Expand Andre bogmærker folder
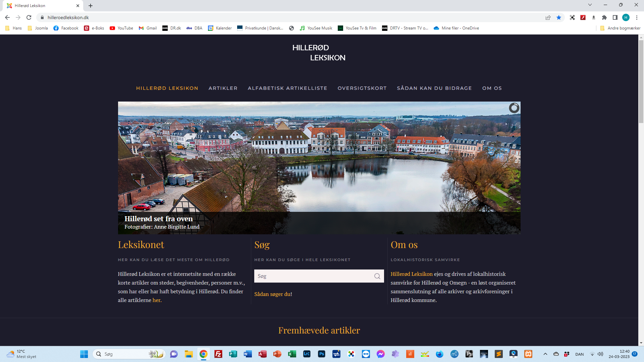 tap(620, 28)
